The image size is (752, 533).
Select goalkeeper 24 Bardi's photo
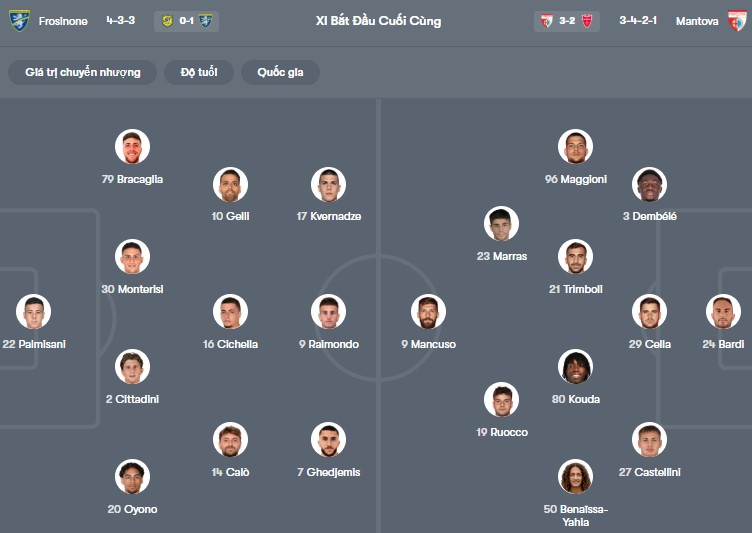(723, 311)
